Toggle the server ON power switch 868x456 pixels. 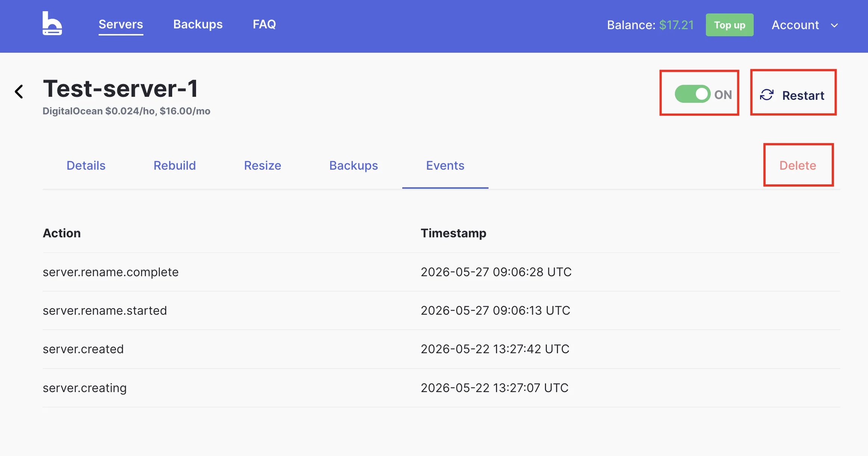(692, 94)
